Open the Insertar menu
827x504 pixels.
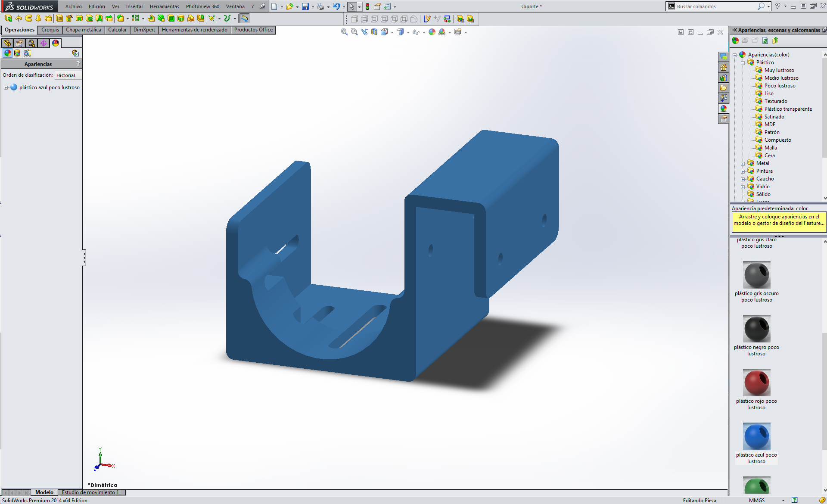coord(134,6)
